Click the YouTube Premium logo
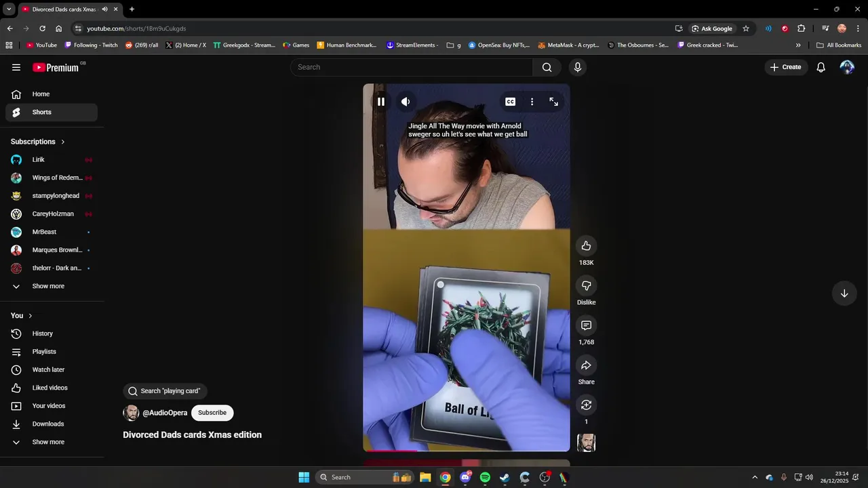This screenshot has width=868, height=488. pyautogui.click(x=56, y=67)
